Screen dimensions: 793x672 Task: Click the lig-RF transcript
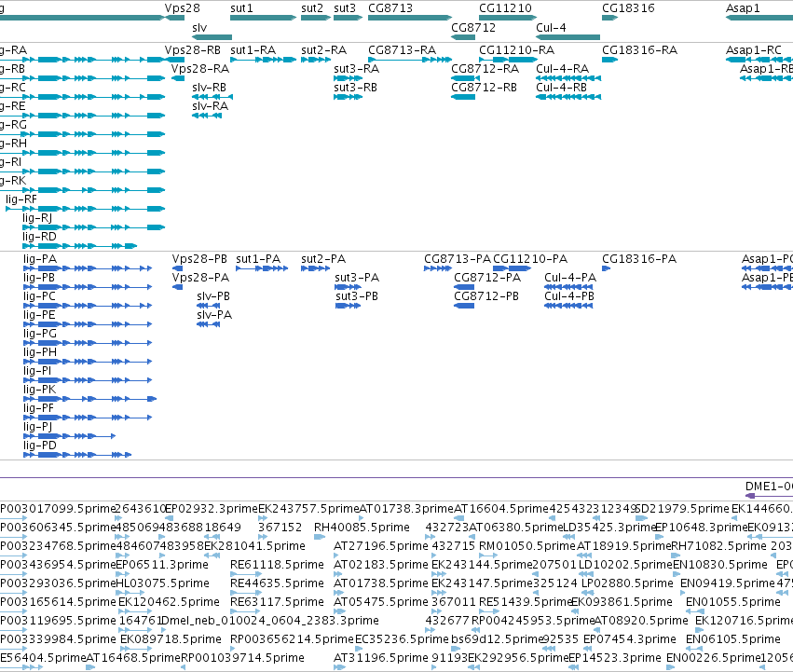[86, 209]
